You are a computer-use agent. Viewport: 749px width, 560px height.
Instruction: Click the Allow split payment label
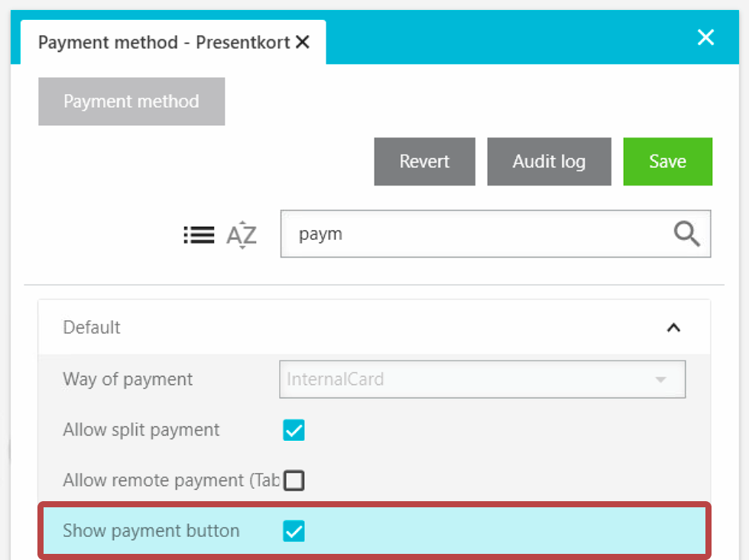click(x=141, y=430)
